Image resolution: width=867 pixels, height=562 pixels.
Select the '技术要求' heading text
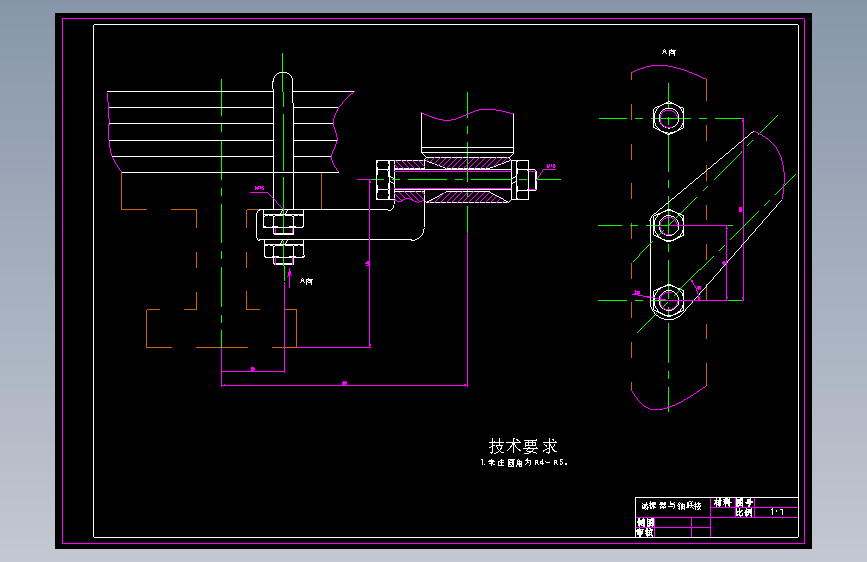[523, 446]
